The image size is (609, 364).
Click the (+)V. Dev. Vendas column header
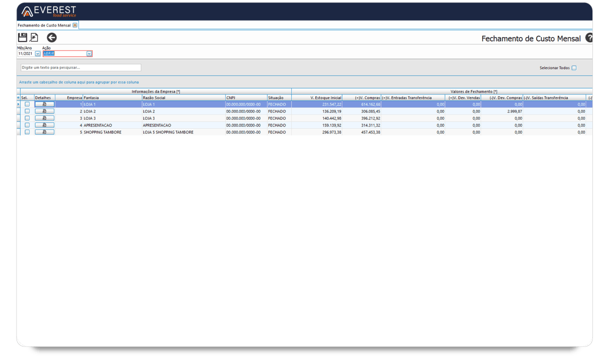point(463,98)
